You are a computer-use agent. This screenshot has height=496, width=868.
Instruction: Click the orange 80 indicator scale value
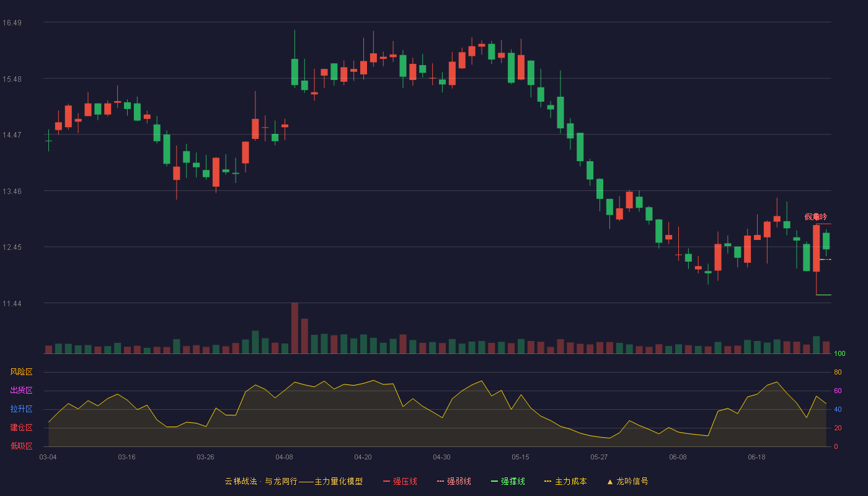point(838,372)
